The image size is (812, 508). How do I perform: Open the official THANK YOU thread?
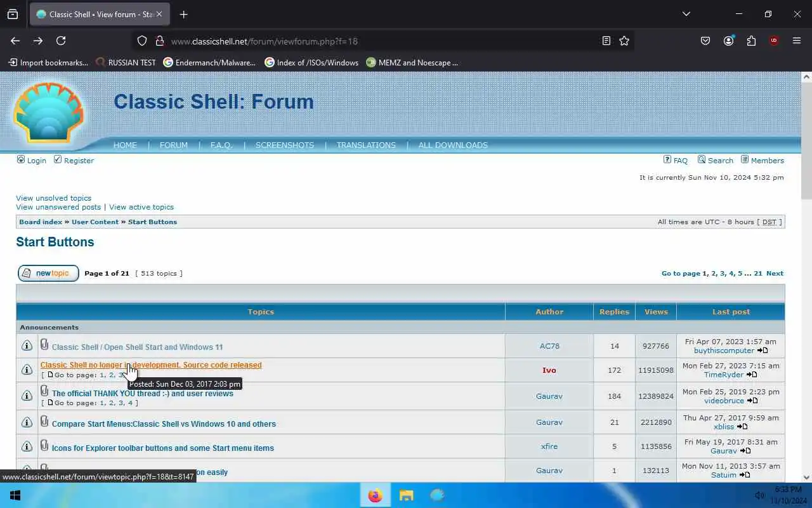point(143,394)
